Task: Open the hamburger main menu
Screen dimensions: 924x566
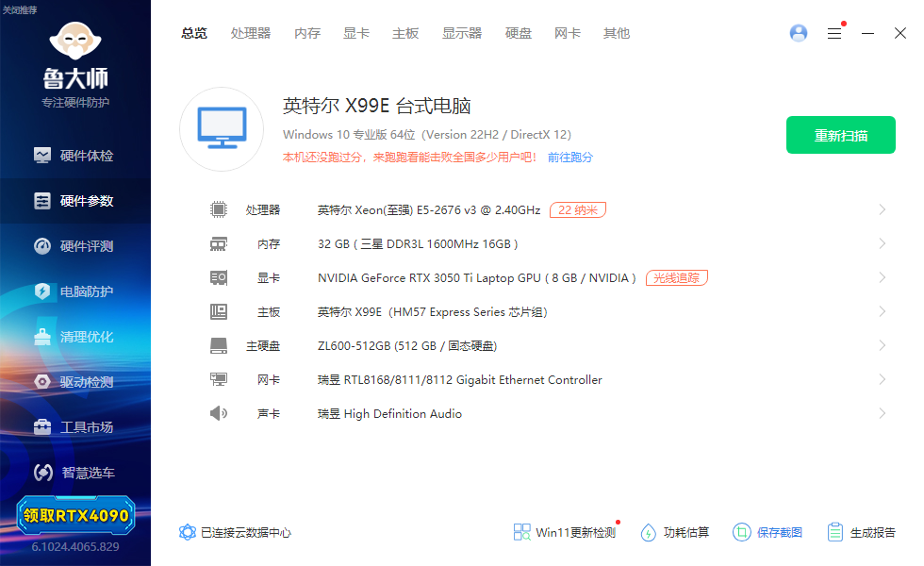Action: (x=834, y=33)
